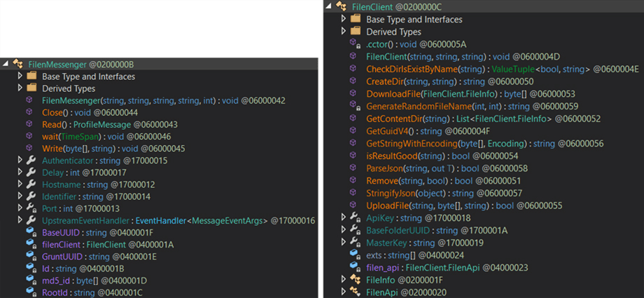
Task: Select the filenClient field entry
Action: (108, 245)
